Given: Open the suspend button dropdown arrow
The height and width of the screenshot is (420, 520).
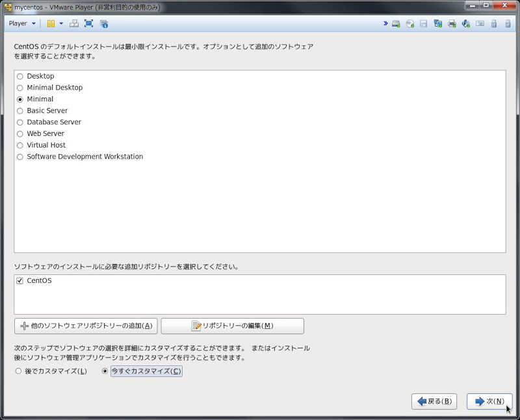Looking at the screenshot, I should [62, 23].
